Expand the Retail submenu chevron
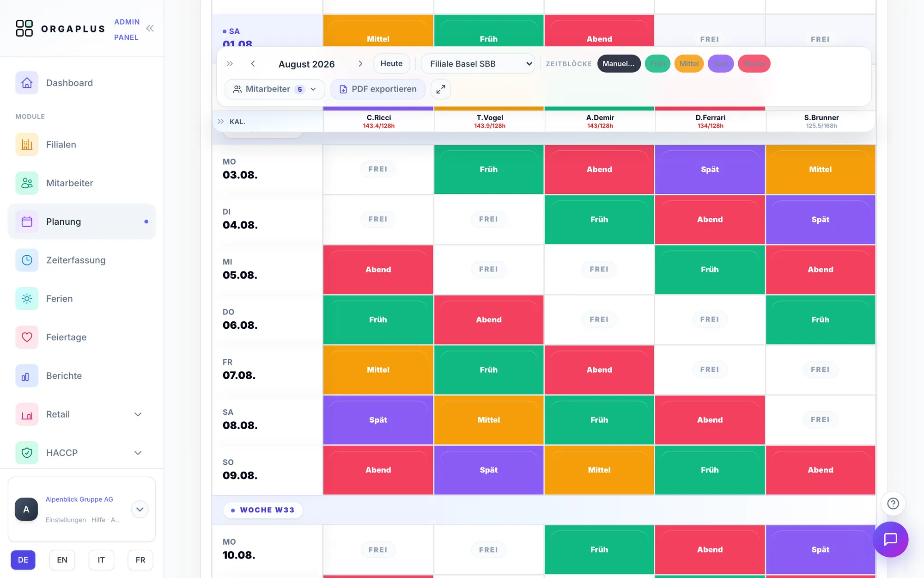Image resolution: width=924 pixels, height=578 pixels. point(138,414)
